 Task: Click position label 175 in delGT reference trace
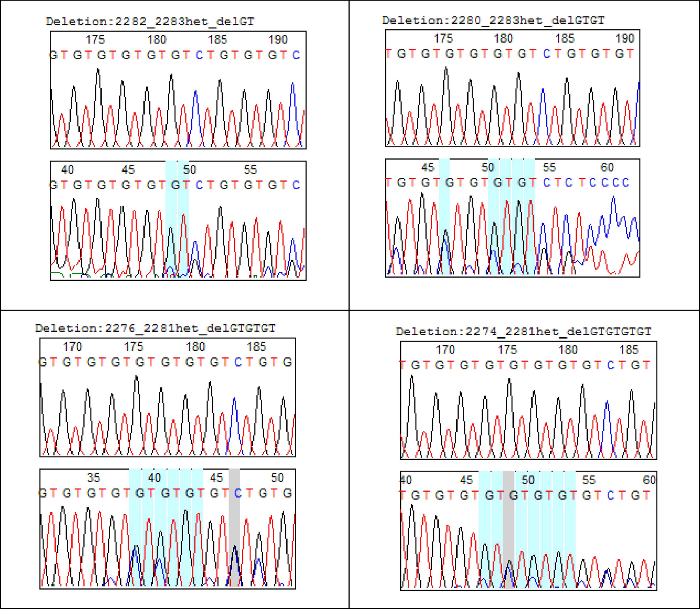point(95,40)
